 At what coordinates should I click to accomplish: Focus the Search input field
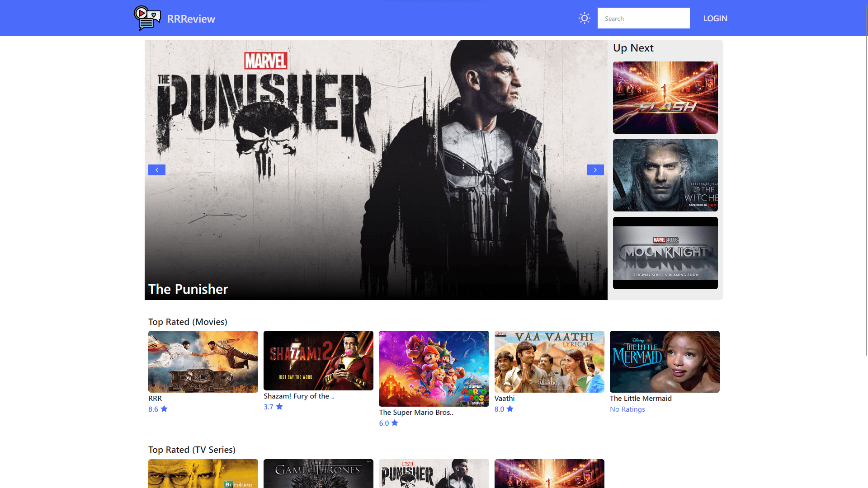pos(643,18)
